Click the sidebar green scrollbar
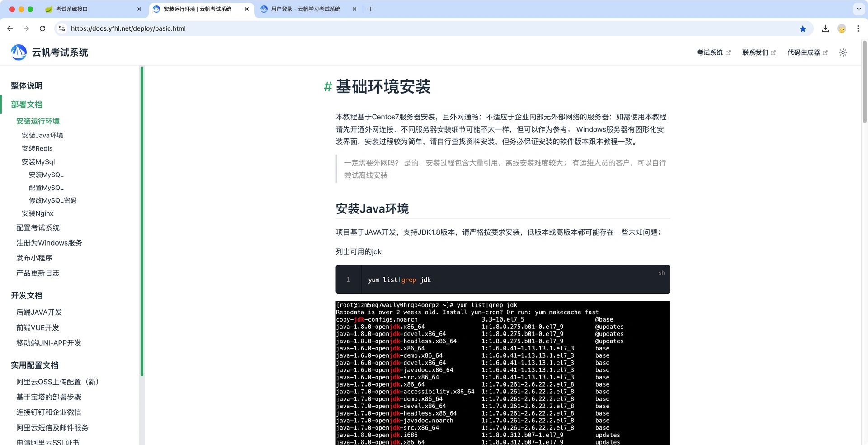 coord(142,222)
